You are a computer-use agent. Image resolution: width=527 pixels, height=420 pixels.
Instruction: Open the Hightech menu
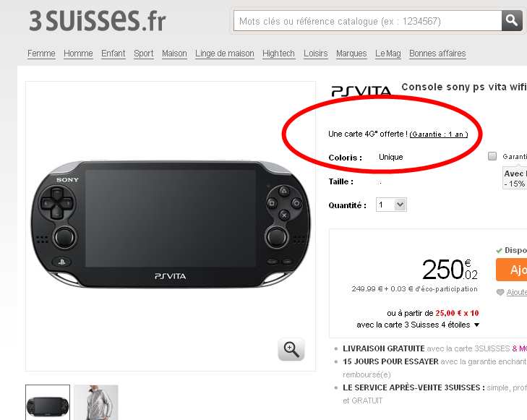pyautogui.click(x=278, y=53)
